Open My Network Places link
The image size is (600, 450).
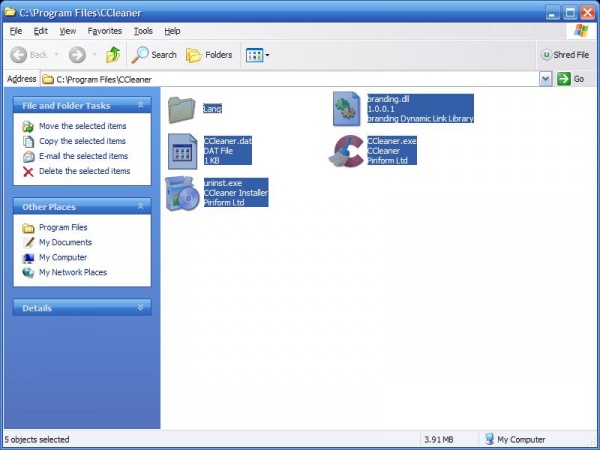point(73,272)
